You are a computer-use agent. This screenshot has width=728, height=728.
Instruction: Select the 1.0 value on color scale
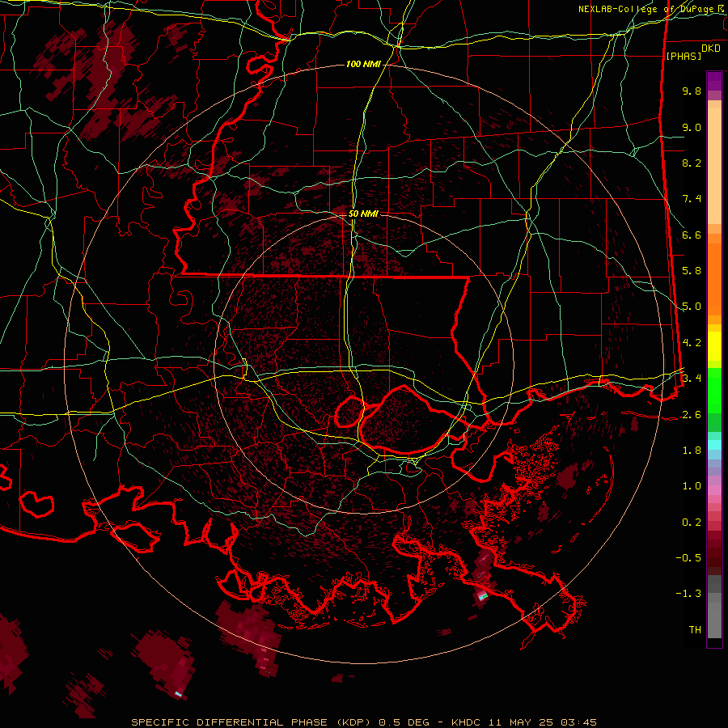coord(692,486)
